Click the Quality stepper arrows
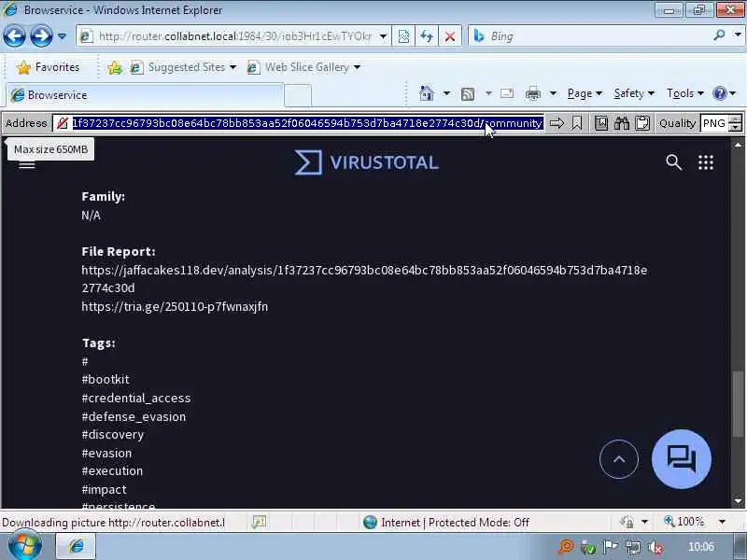747x560 pixels. [x=736, y=123]
